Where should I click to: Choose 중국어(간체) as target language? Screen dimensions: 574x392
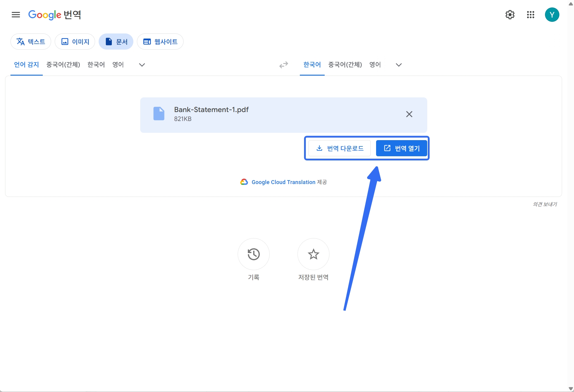345,65
